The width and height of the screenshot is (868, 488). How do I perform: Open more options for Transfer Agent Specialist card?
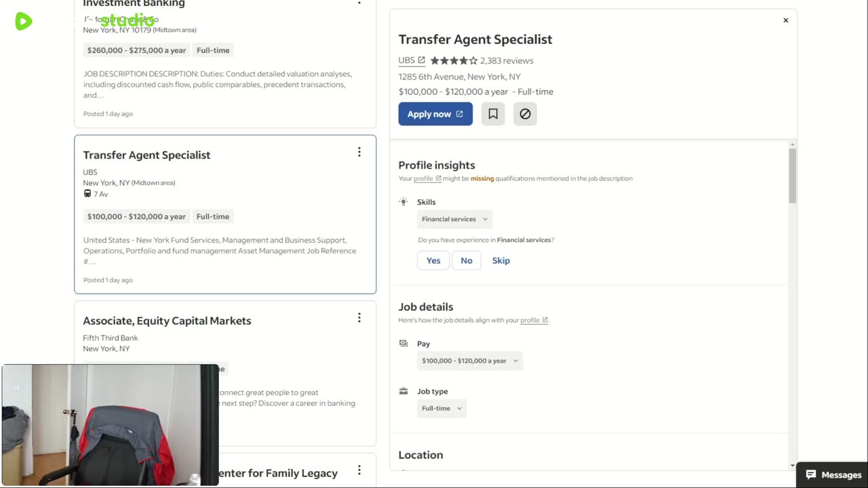[359, 152]
